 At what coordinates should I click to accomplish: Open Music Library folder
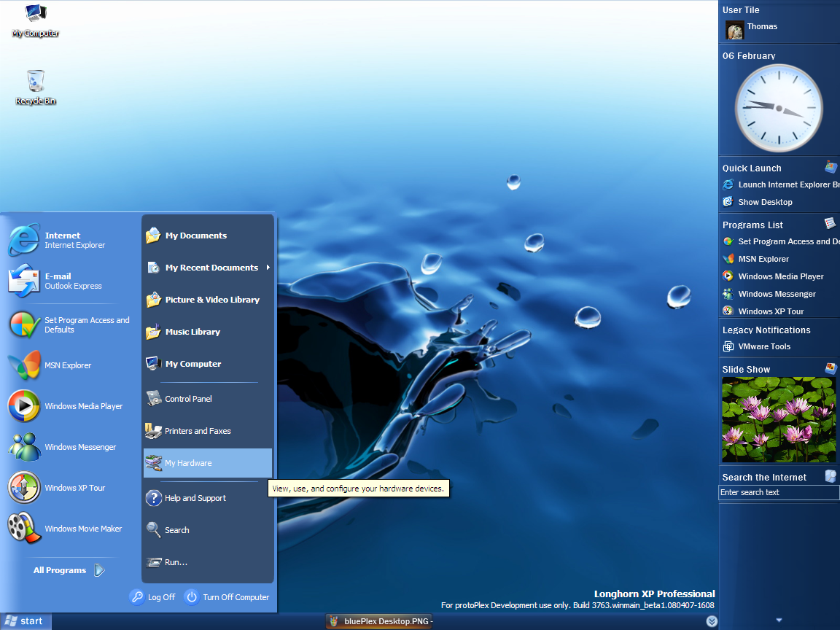point(208,332)
